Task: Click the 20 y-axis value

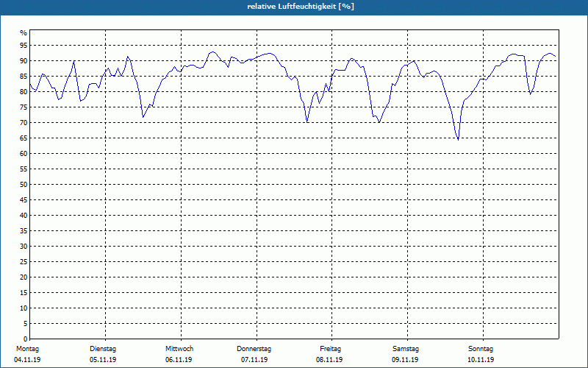Action: point(24,277)
